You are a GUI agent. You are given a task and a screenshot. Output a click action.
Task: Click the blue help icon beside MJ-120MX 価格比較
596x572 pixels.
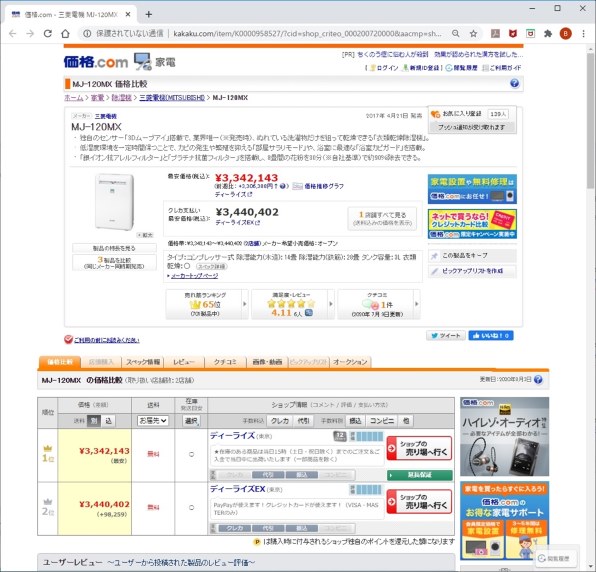514,84
